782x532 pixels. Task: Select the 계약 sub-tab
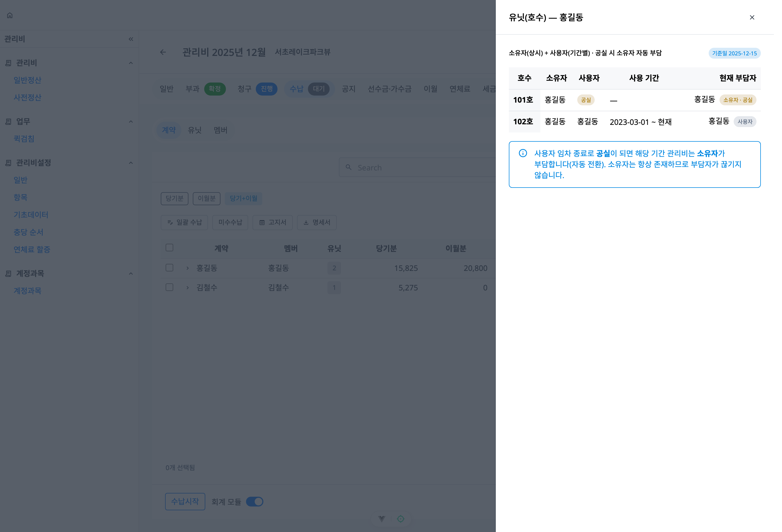[x=169, y=130]
